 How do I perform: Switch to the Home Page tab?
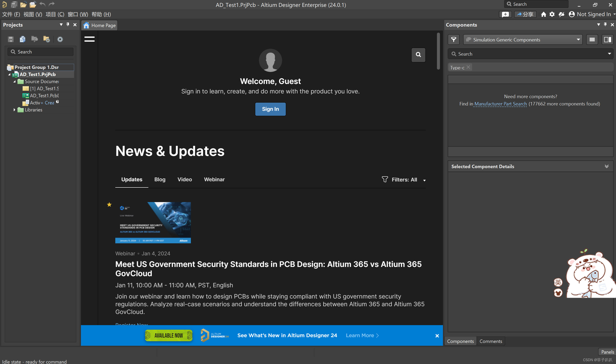pyautogui.click(x=99, y=25)
